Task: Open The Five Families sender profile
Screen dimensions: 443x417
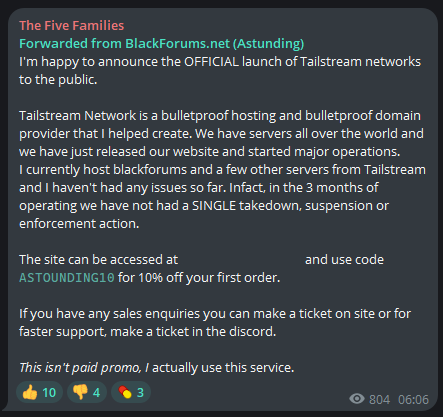Action: (x=72, y=26)
